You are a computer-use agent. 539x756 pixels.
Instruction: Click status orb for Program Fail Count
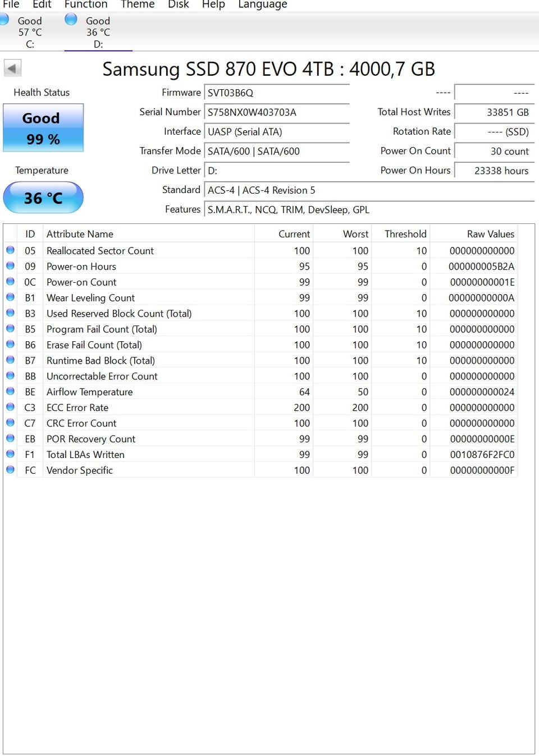[10, 329]
